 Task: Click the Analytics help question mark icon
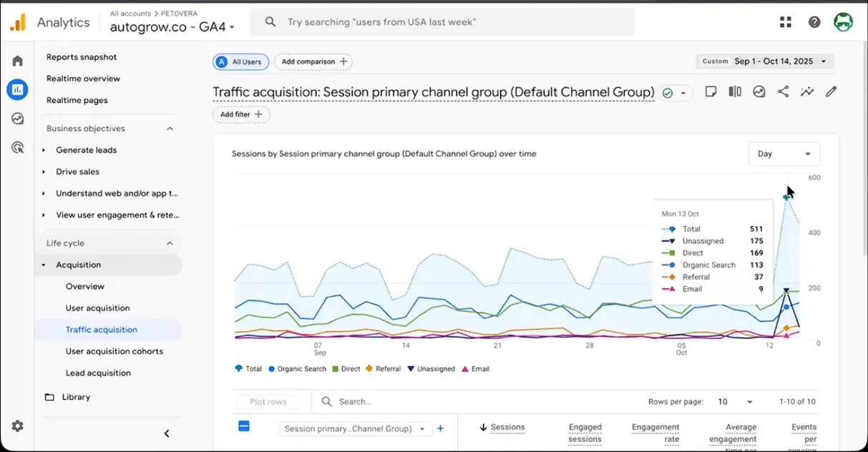click(x=814, y=21)
